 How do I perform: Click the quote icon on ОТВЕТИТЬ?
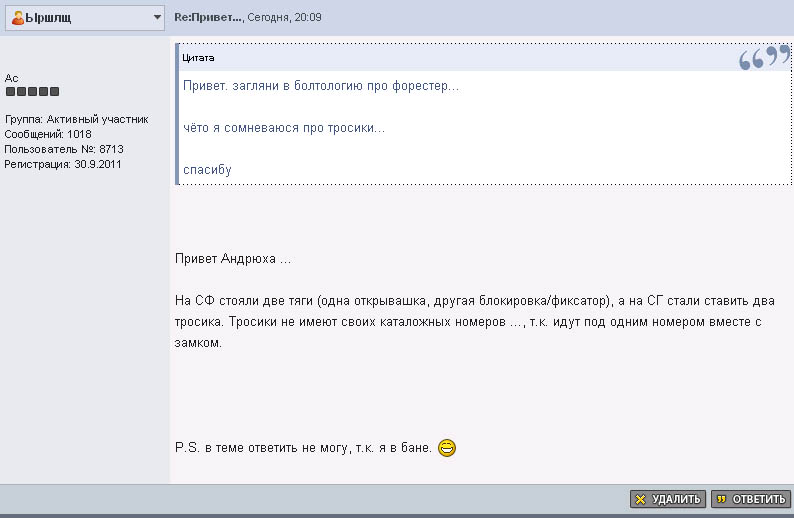721,499
